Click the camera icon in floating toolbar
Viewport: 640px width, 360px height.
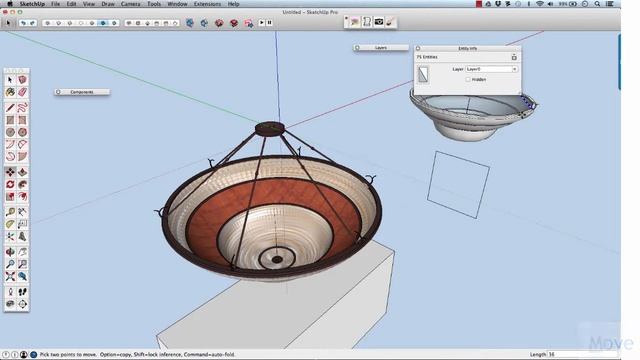point(379,22)
